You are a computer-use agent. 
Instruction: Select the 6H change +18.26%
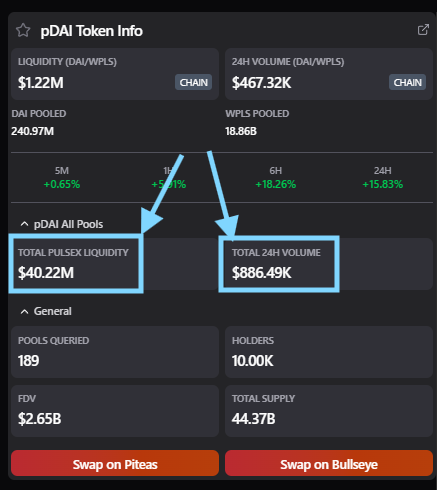[276, 184]
